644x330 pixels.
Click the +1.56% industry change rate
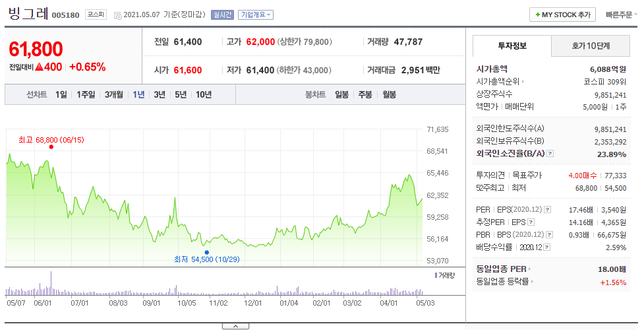[x=613, y=282]
